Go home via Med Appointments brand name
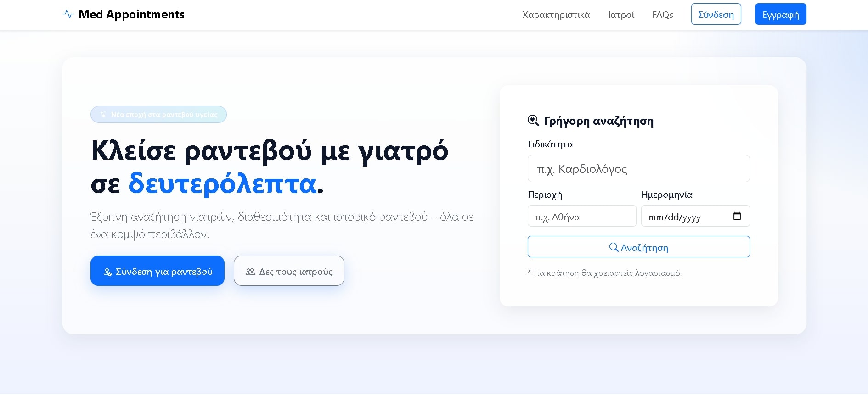The height and width of the screenshot is (395, 868). [131, 14]
